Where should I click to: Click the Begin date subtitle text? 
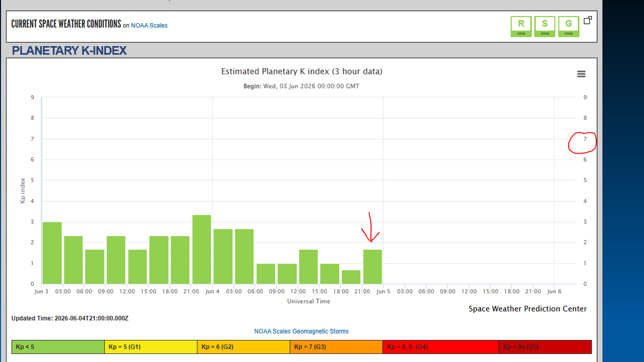301,86
